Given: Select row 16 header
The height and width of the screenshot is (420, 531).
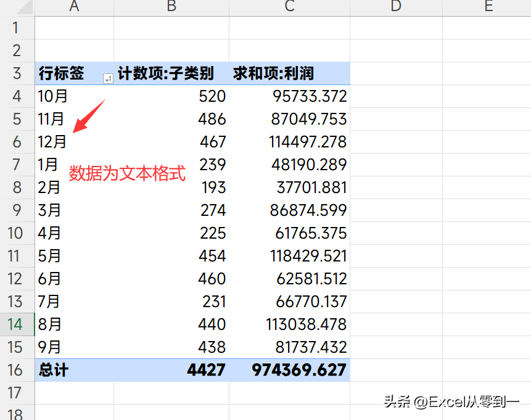Looking at the screenshot, I should (x=17, y=370).
